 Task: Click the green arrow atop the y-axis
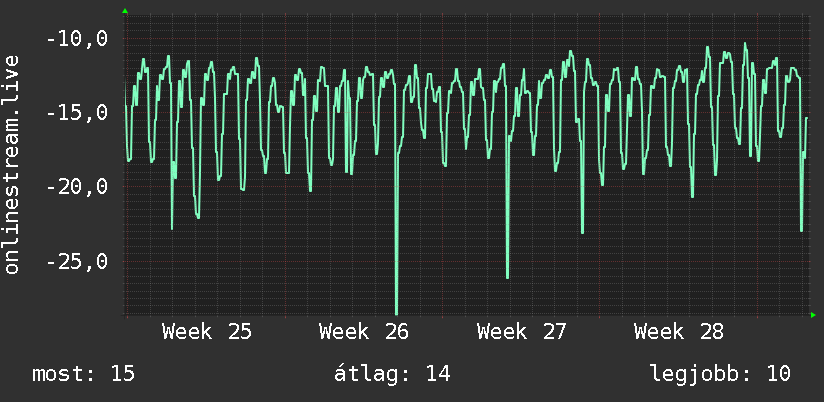(x=125, y=11)
